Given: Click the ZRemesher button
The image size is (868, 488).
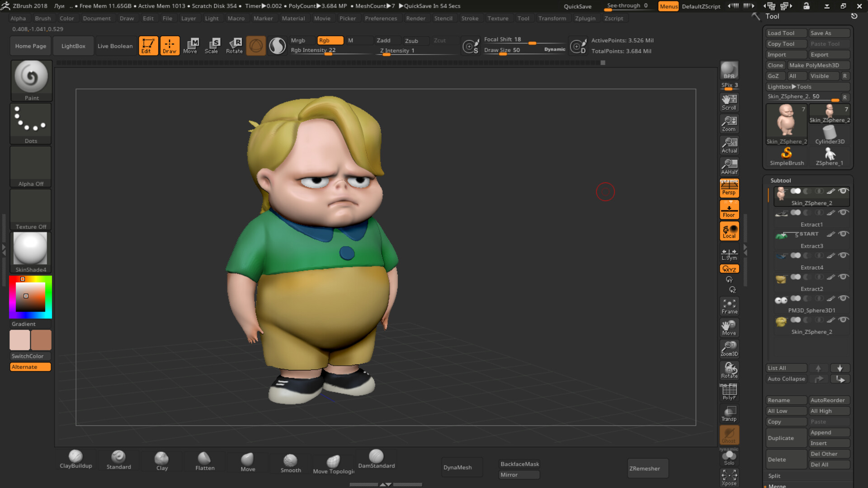Looking at the screenshot, I should pos(647,468).
